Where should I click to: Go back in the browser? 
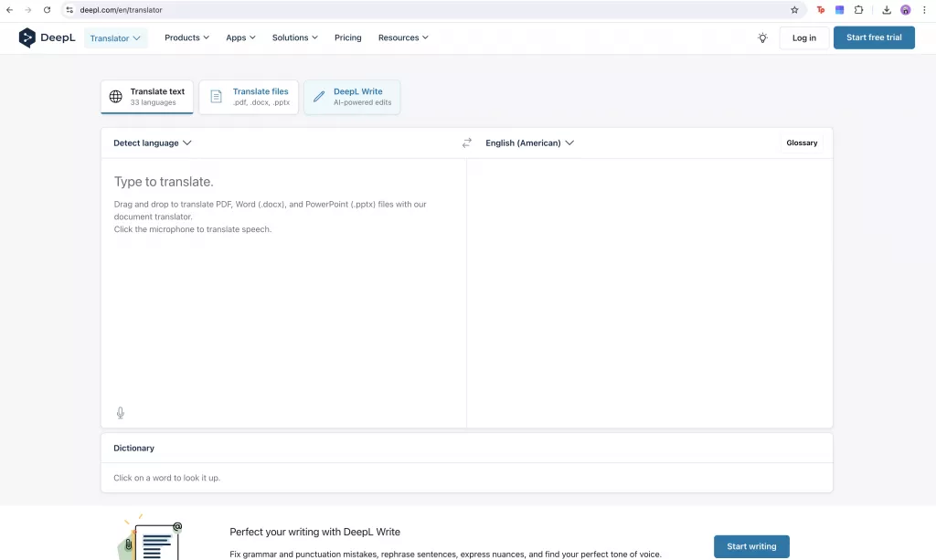coord(9,10)
